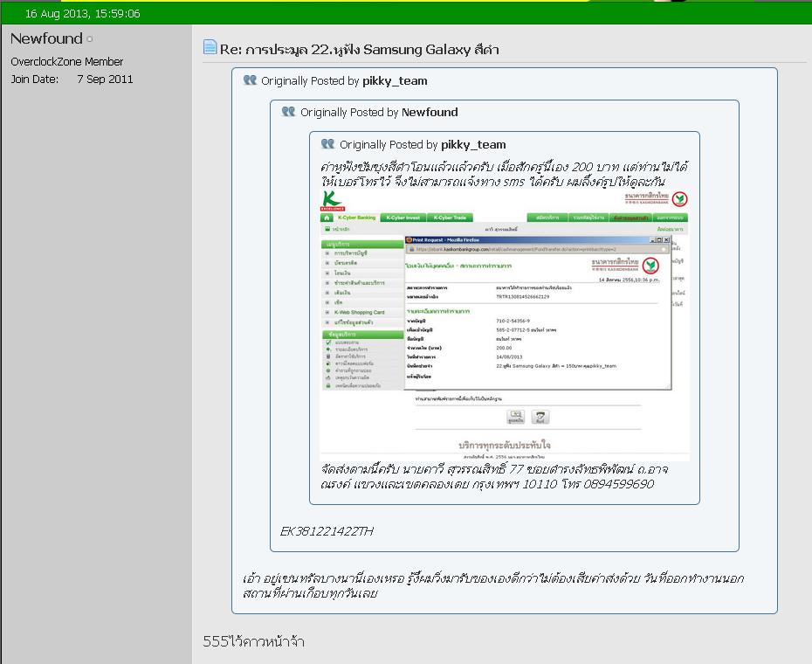Click the quoted message beginning 'เอ้า อยู่เขนหรือ'

click(493, 585)
